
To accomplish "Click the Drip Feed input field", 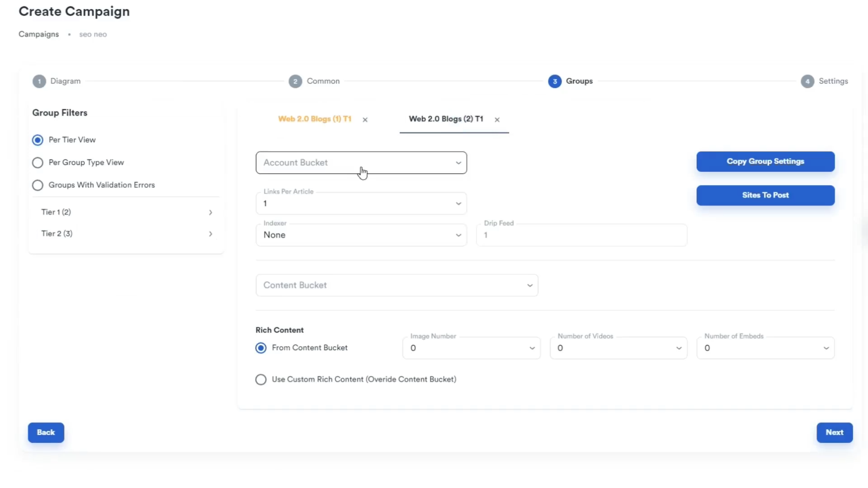I will (581, 235).
